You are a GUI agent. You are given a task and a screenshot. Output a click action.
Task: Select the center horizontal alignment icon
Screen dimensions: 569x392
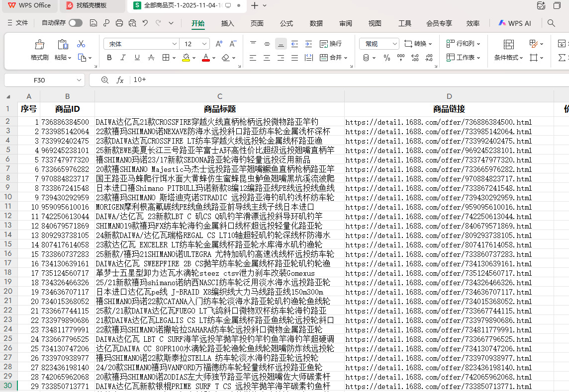267,58
